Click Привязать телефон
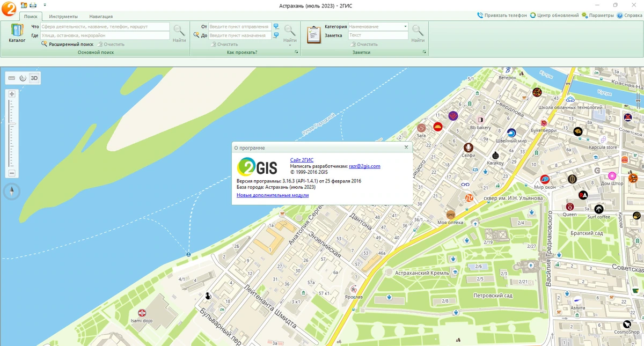 pyautogui.click(x=502, y=16)
